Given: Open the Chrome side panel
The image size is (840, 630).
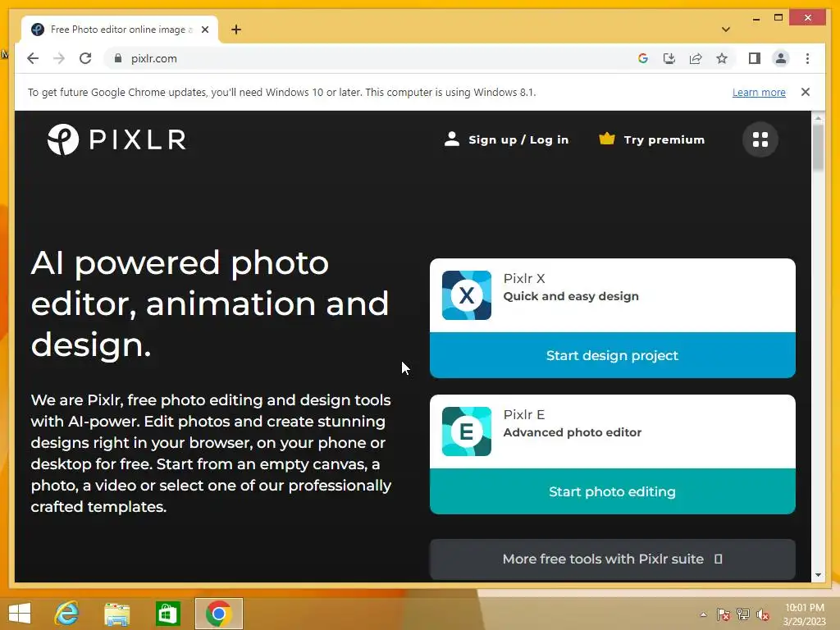Looking at the screenshot, I should [x=755, y=58].
